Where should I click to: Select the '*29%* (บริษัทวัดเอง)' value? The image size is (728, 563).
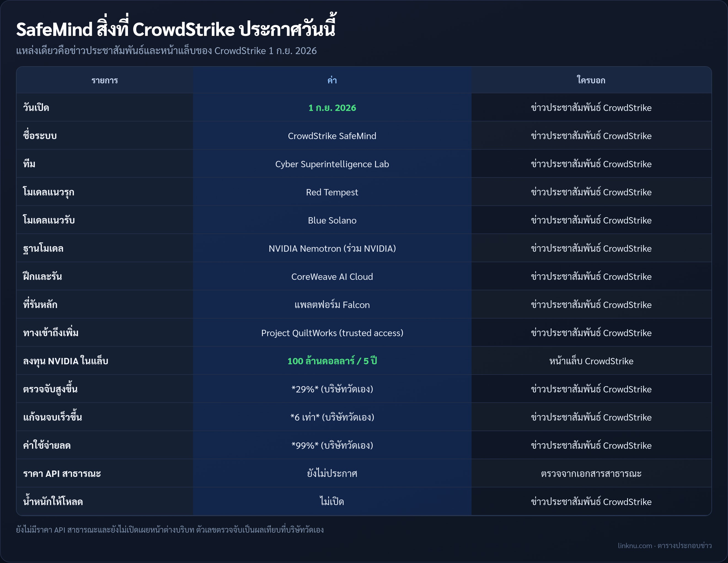pos(332,389)
